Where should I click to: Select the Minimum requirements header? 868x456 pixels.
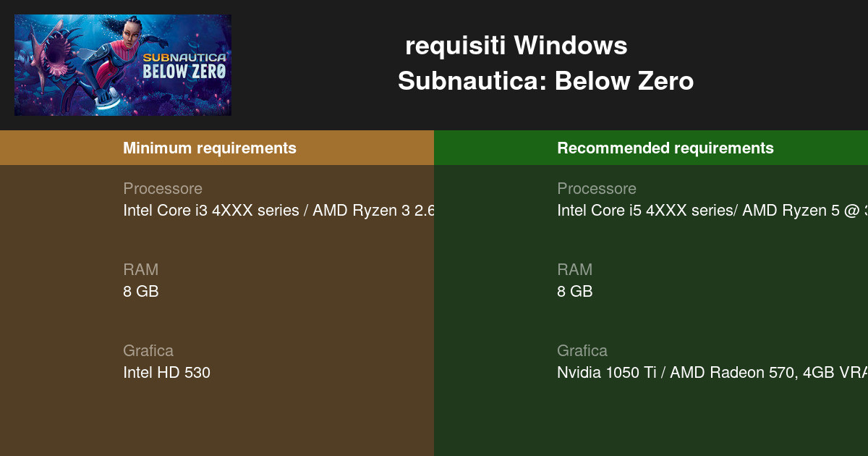(209, 148)
